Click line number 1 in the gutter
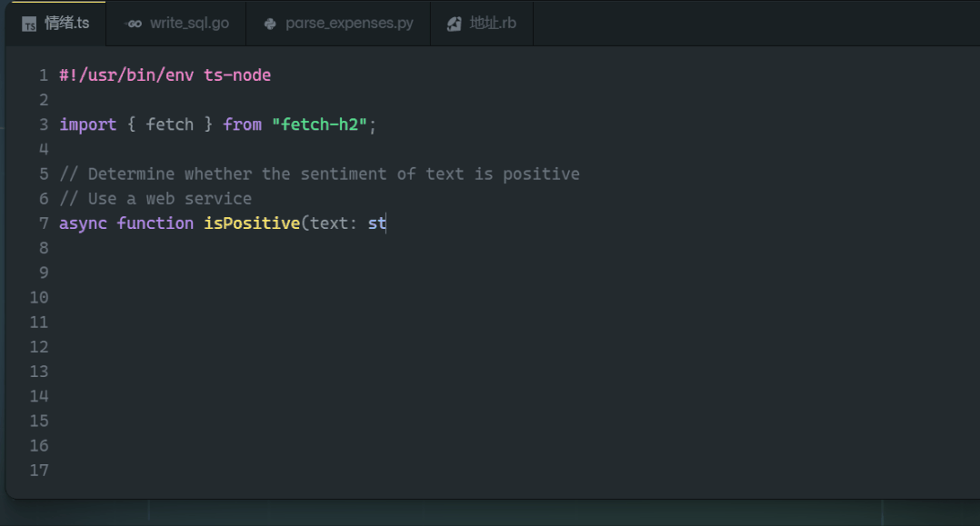Viewport: 980px width, 526px height. (x=43, y=75)
